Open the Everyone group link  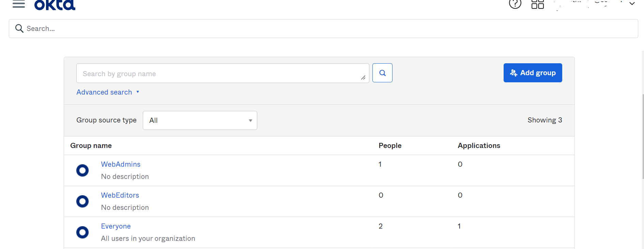[x=116, y=226]
